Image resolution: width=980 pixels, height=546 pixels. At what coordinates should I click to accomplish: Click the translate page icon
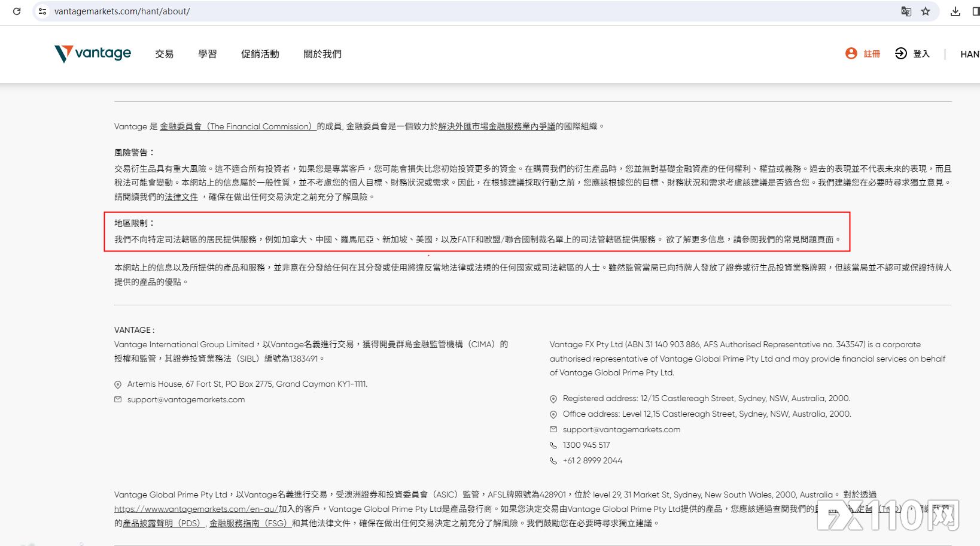pos(906,11)
